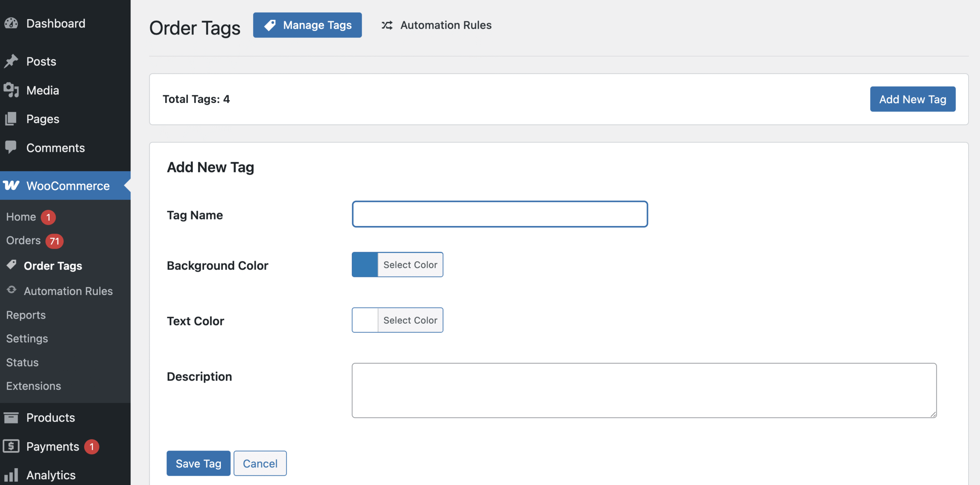
Task: Click the Products archive box icon
Action: click(x=11, y=417)
